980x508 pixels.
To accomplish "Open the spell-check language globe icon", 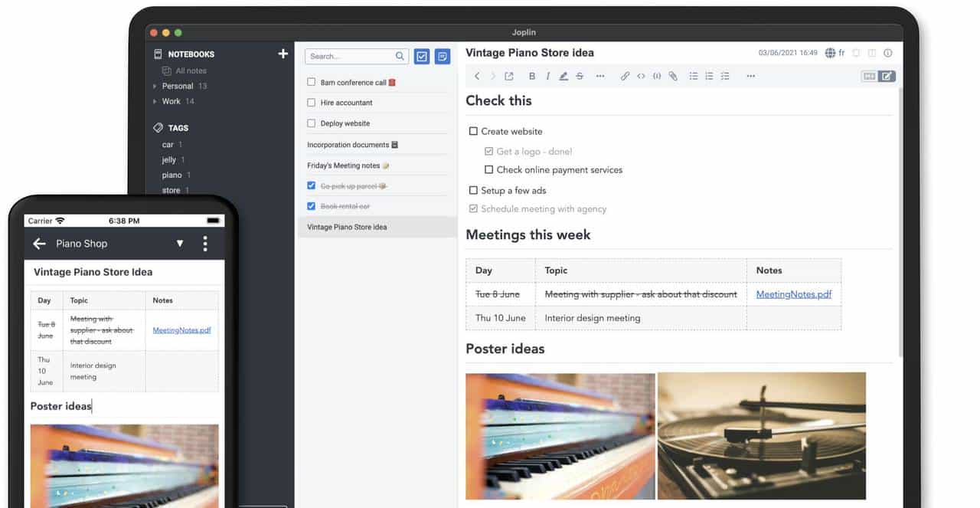I will (x=831, y=53).
